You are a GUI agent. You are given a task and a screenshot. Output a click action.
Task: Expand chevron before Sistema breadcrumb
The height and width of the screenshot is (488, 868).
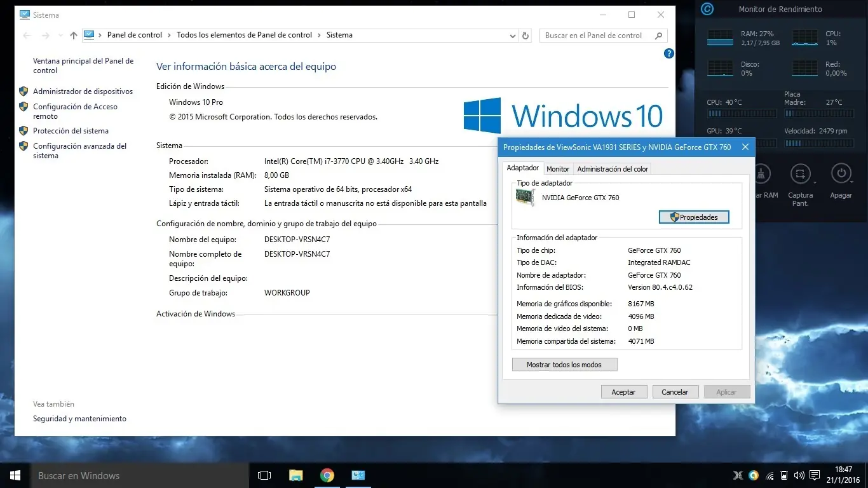(320, 35)
